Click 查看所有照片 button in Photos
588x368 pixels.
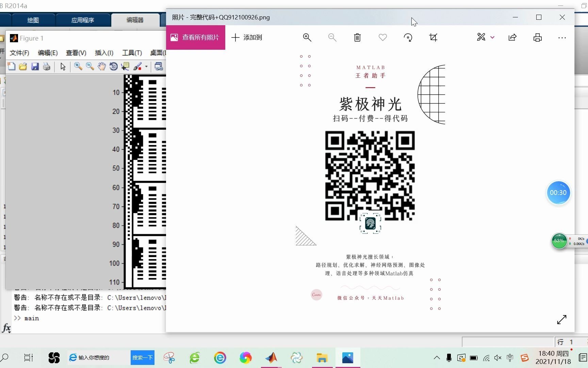196,37
